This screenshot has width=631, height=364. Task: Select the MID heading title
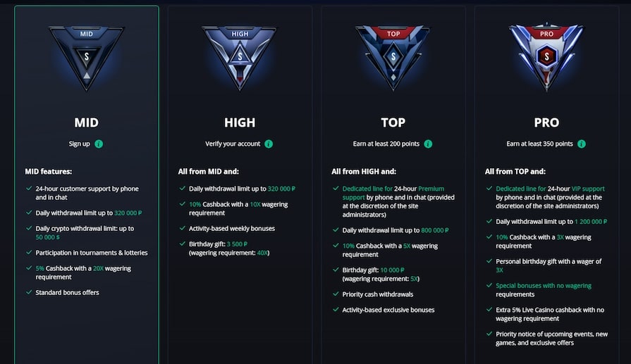pos(86,123)
